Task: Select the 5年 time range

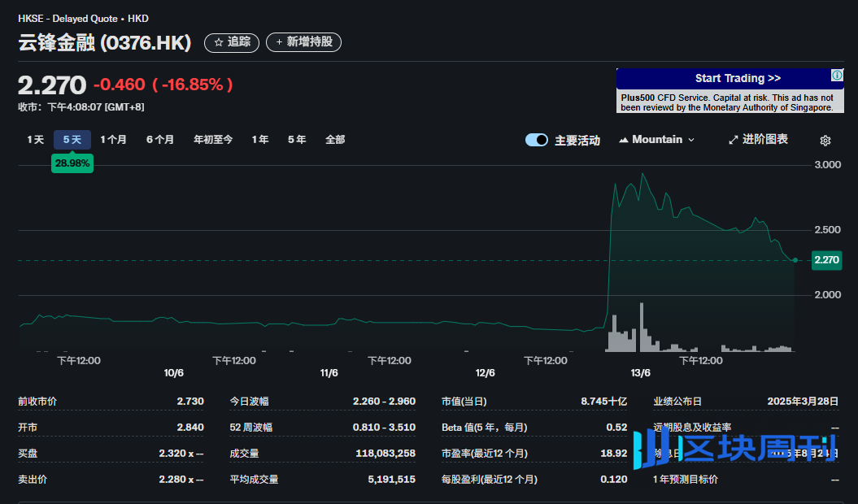Action: point(297,140)
